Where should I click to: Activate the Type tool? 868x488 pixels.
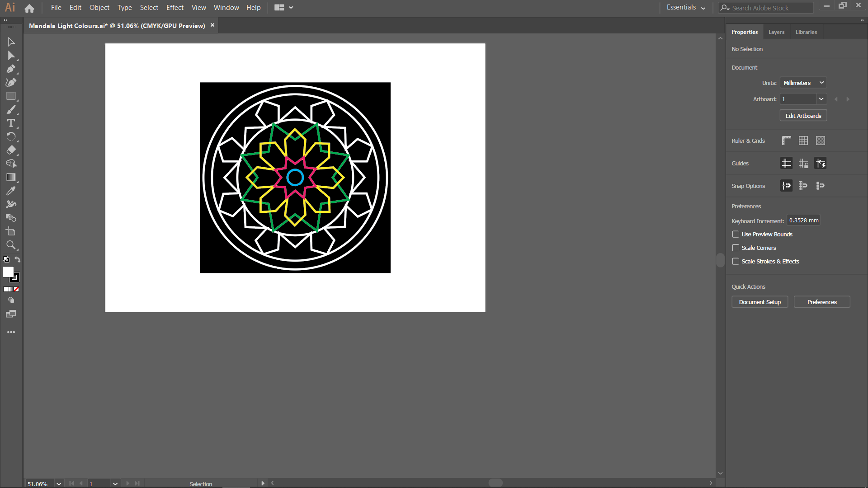pos(11,123)
